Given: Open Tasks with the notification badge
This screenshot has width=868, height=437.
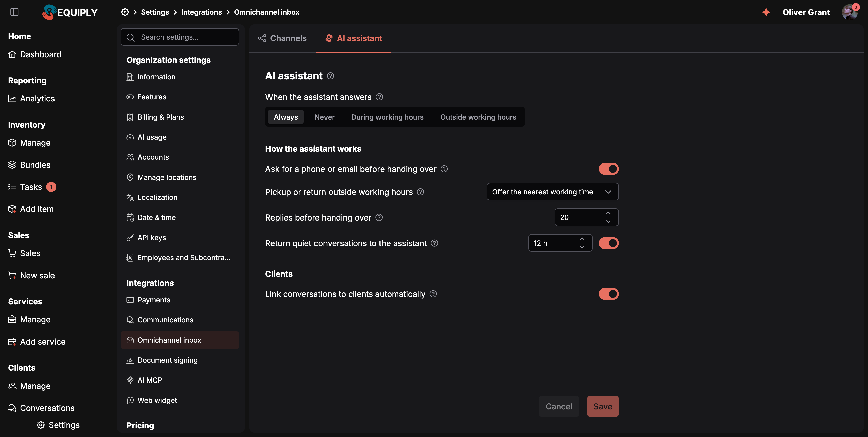Looking at the screenshot, I should click(32, 187).
